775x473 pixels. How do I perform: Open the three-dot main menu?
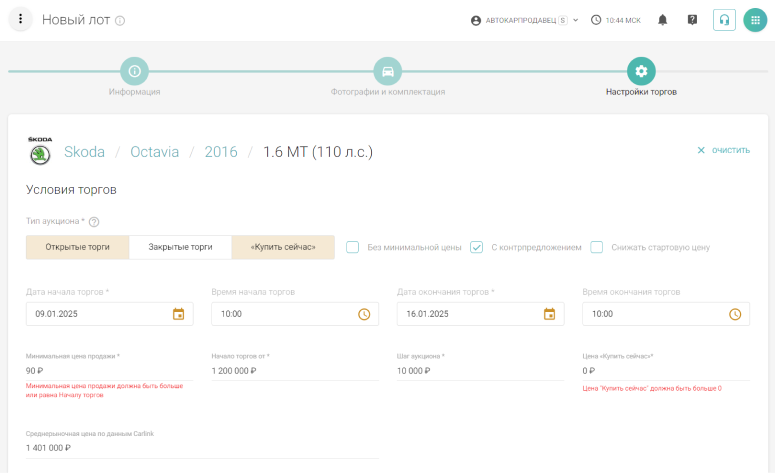tap(20, 20)
